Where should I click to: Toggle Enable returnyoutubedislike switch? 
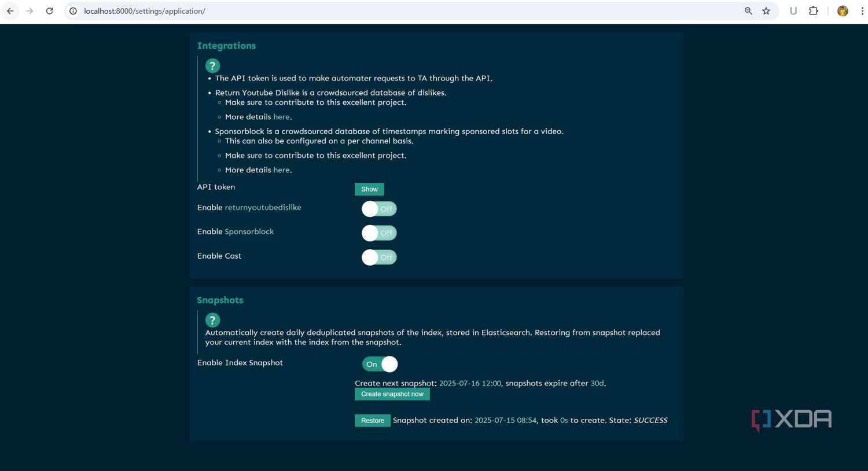click(x=379, y=209)
